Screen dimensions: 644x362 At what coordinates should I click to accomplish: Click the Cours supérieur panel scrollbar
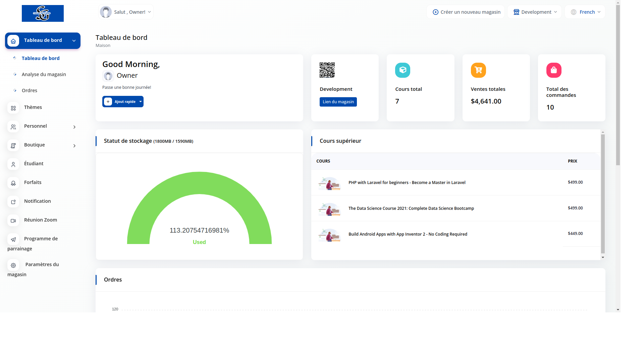[603, 194]
